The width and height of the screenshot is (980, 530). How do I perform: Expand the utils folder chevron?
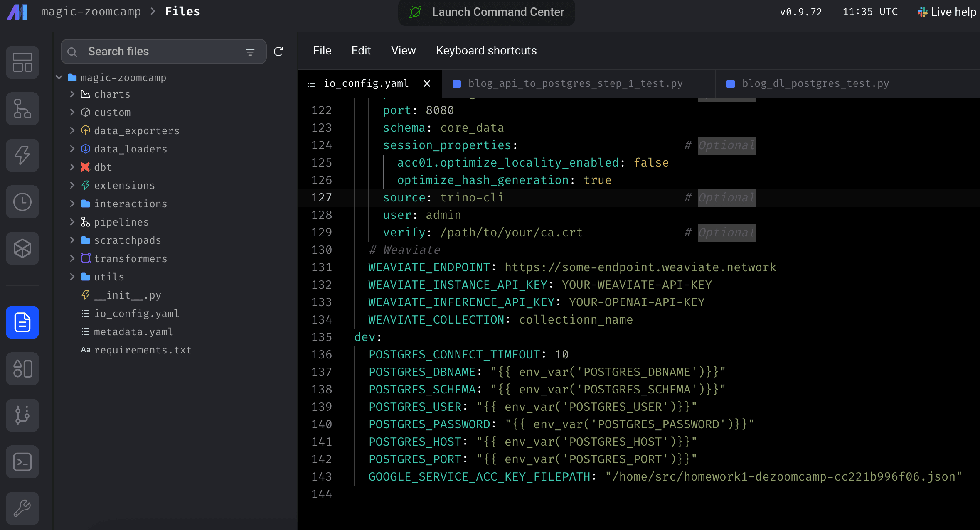coord(72,277)
